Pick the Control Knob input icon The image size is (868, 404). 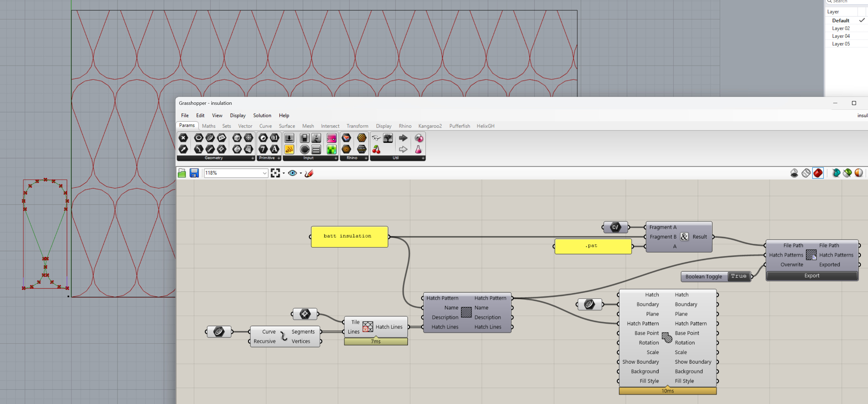coord(304,149)
